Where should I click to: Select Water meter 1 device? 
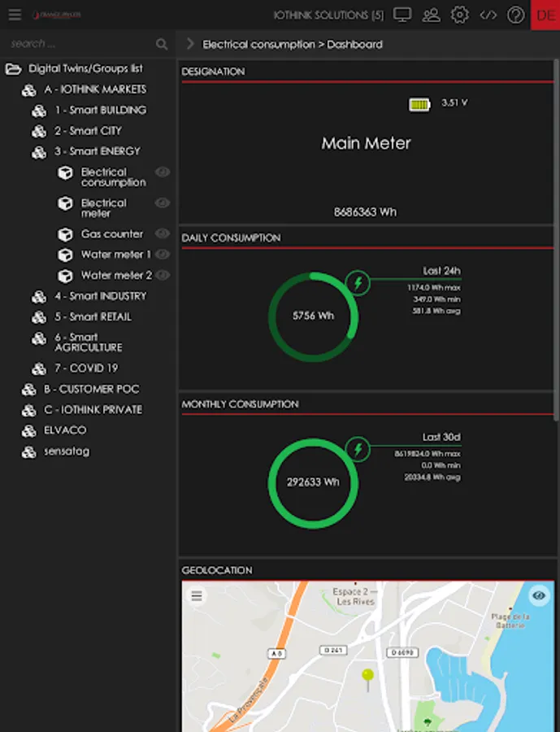pyautogui.click(x=115, y=255)
